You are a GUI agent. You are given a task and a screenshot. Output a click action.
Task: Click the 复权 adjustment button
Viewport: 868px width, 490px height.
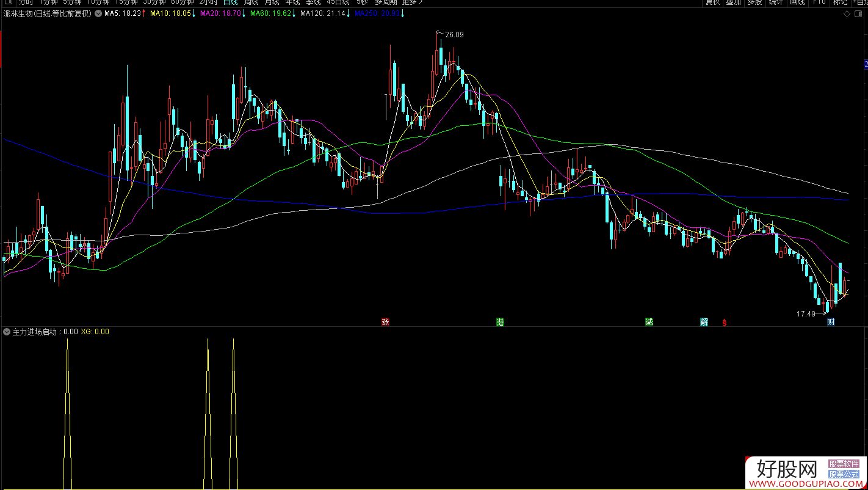(x=712, y=2)
